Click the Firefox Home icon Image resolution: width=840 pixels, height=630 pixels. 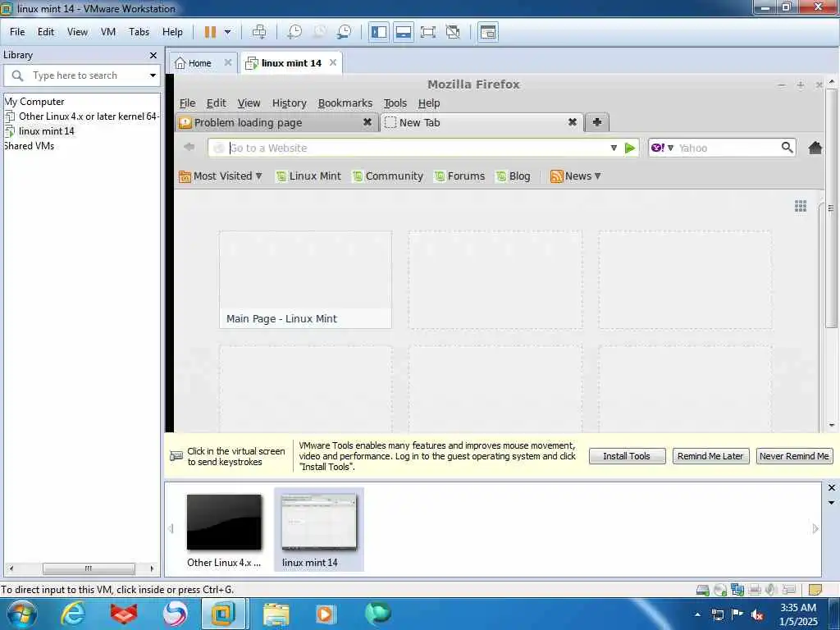(815, 148)
